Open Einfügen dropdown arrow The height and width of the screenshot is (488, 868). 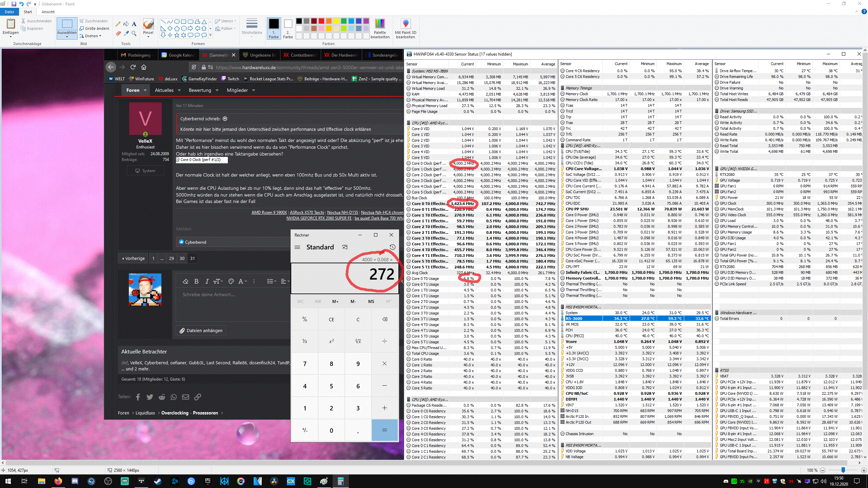[11, 37]
